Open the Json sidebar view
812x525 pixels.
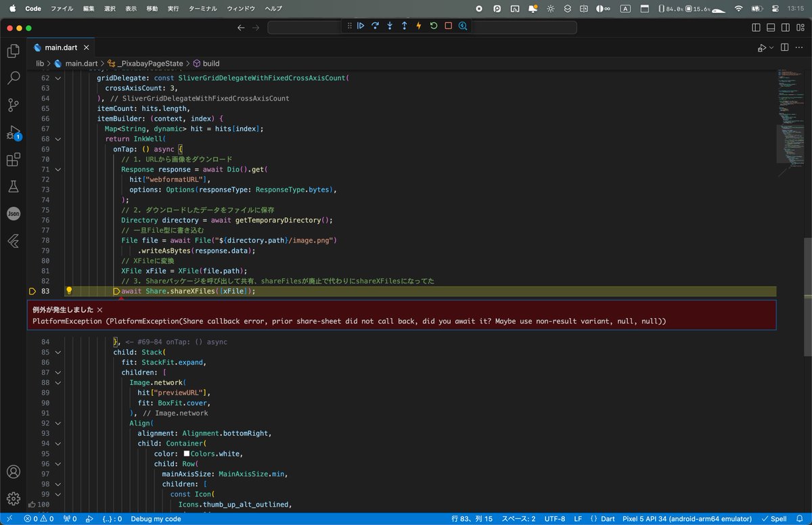point(13,213)
